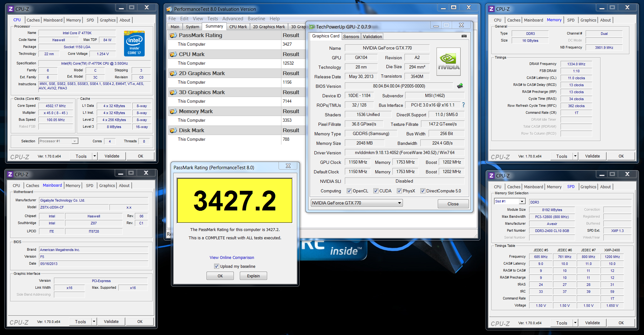The width and height of the screenshot is (644, 335).
Task: Select the About tab in the CPU-Z Memory window
Action: coord(605,20)
